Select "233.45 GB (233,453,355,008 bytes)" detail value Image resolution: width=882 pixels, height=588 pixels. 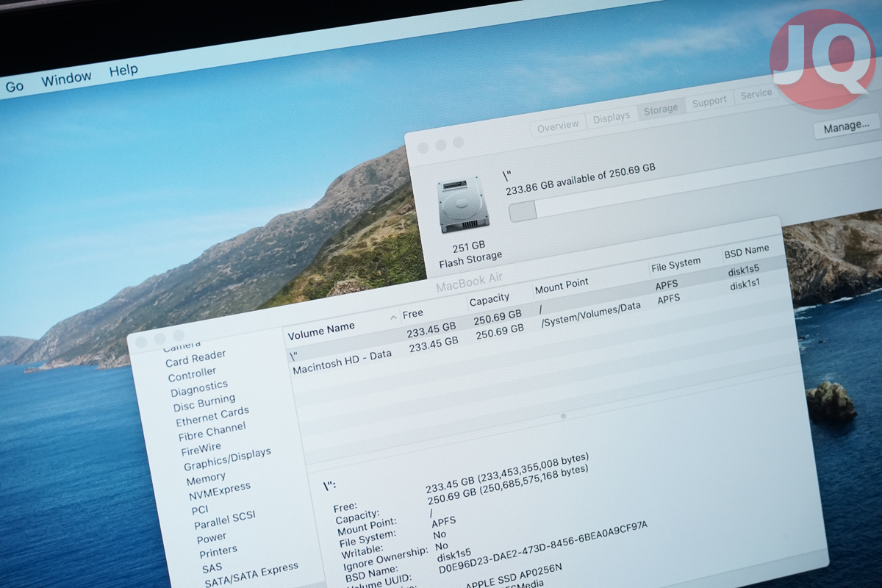pos(507,473)
